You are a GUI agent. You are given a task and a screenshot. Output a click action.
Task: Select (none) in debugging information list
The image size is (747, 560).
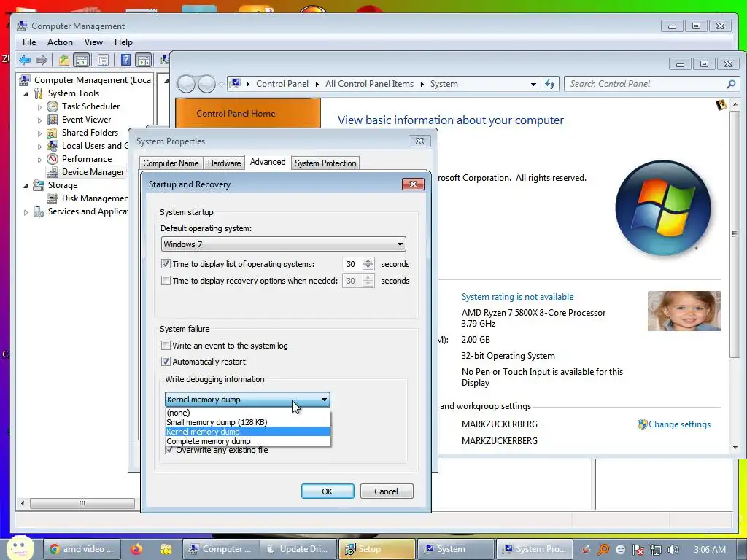click(x=247, y=413)
